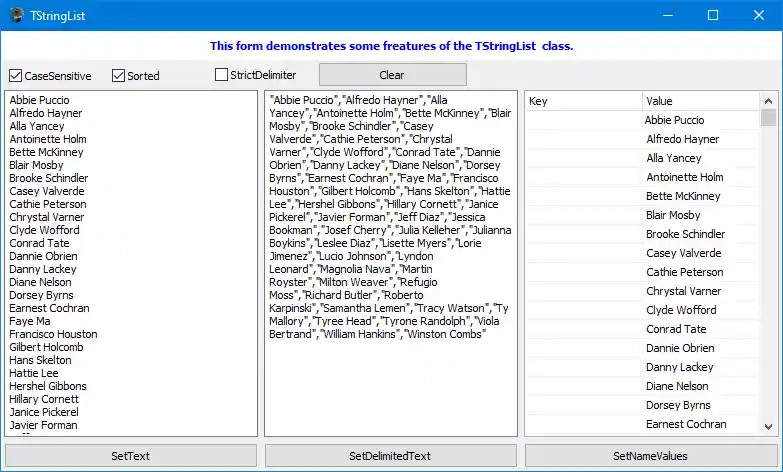Select Value cell 'Casey Valverde' in the grid
Image resolution: width=783 pixels, height=472 pixels.
click(701, 253)
